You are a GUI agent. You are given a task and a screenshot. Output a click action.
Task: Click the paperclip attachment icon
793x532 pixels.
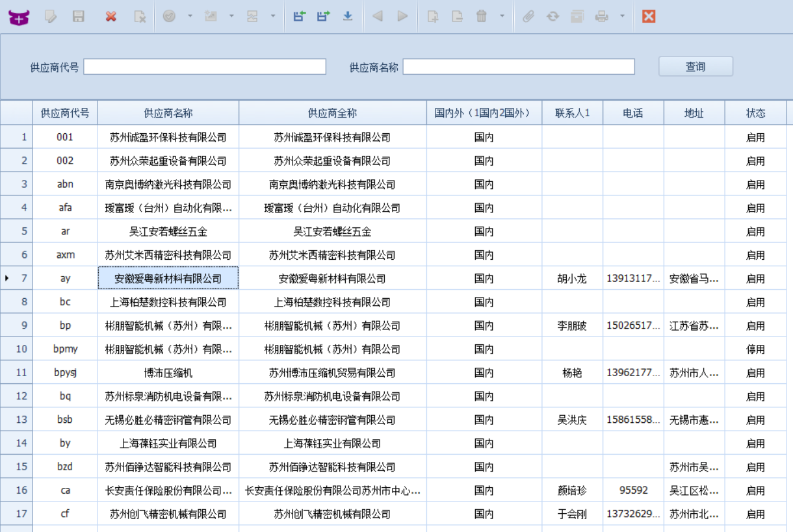tap(528, 17)
